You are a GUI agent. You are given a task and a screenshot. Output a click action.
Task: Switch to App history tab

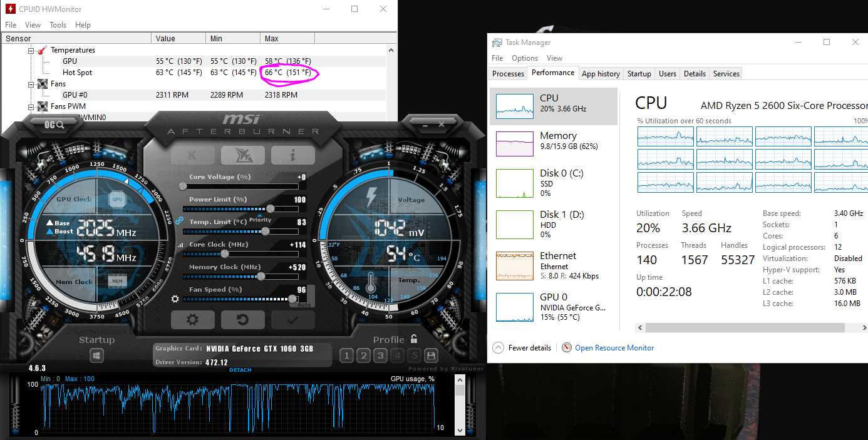(601, 74)
